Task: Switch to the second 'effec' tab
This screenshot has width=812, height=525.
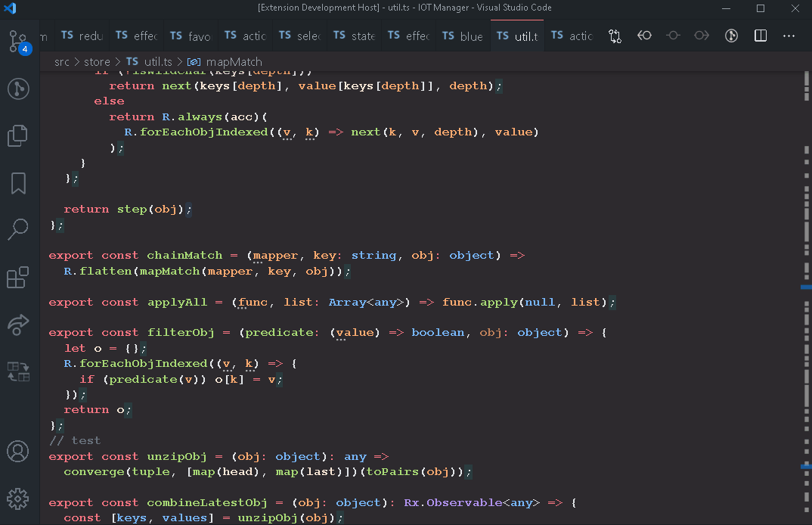Action: tap(408, 36)
